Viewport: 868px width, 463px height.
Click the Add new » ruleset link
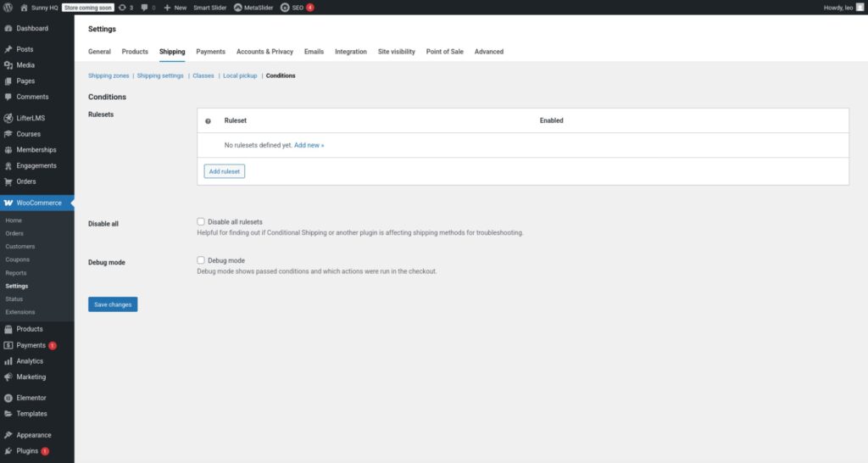[x=309, y=145]
